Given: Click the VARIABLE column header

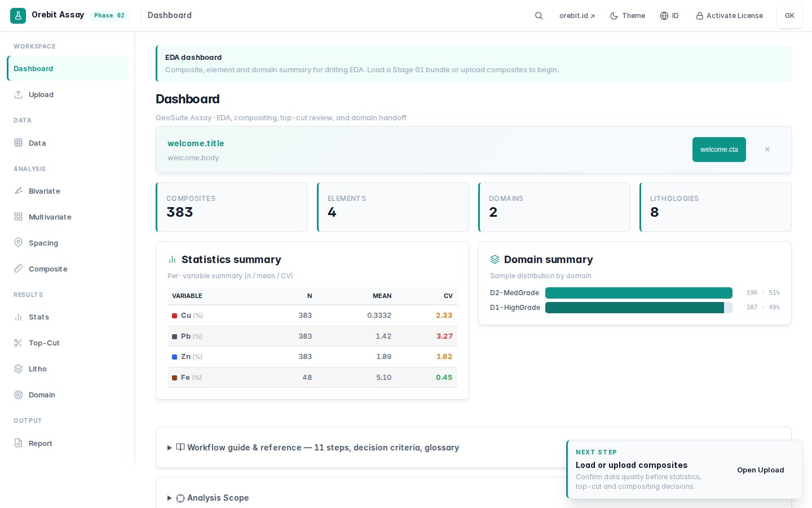Looking at the screenshot, I should click(x=187, y=296).
